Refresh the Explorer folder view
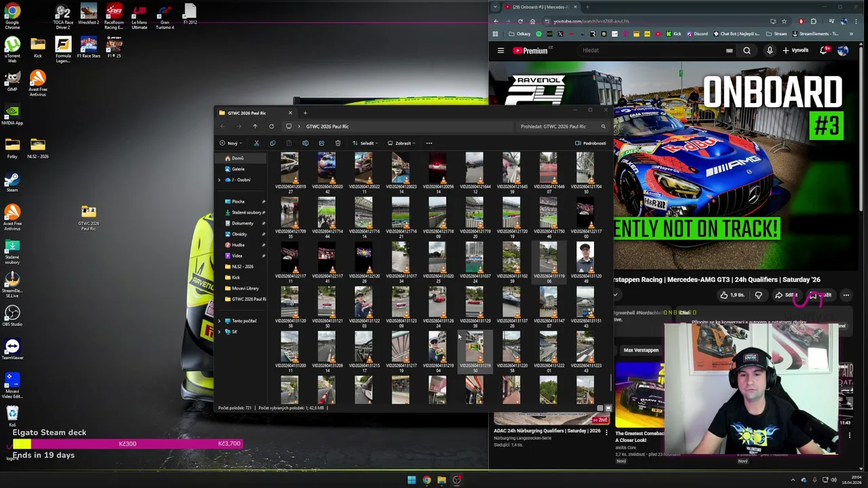Viewport: 868px width, 488px height. (x=271, y=126)
